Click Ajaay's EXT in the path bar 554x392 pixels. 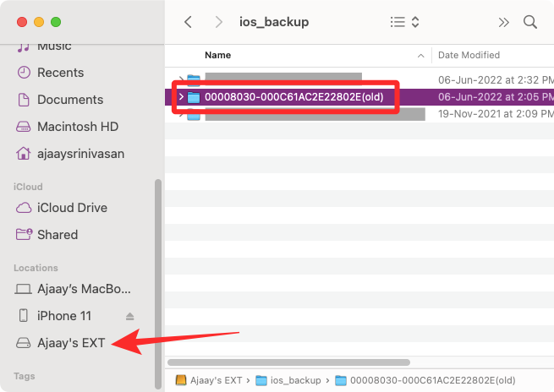(x=213, y=380)
